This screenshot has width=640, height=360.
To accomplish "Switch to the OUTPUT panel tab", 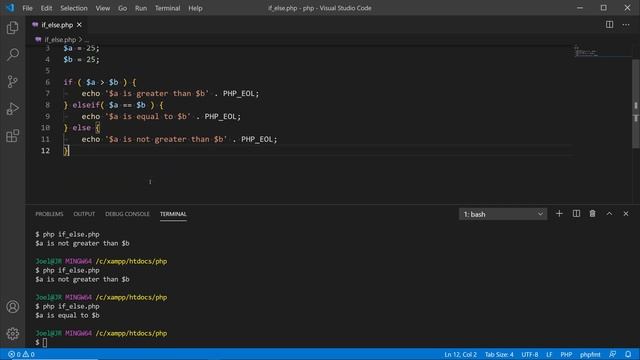I will (x=84, y=214).
